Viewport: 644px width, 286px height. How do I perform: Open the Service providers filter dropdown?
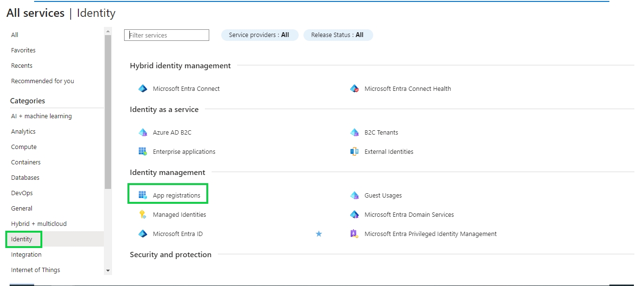[x=259, y=35]
